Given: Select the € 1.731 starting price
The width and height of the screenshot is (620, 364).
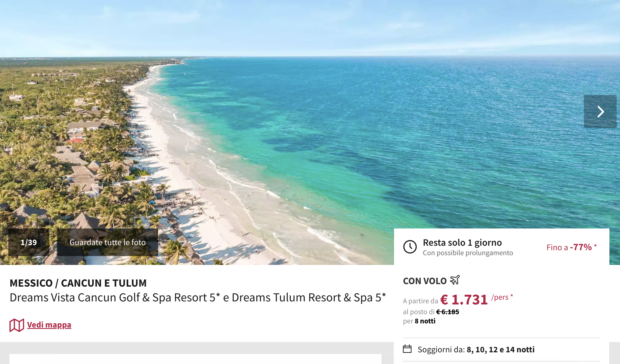Looking at the screenshot, I should [x=464, y=299].
